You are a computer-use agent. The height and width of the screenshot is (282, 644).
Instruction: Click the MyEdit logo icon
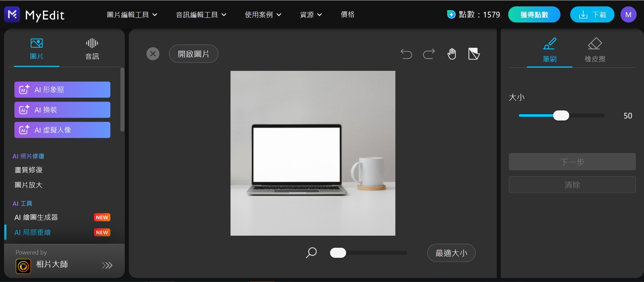point(12,14)
